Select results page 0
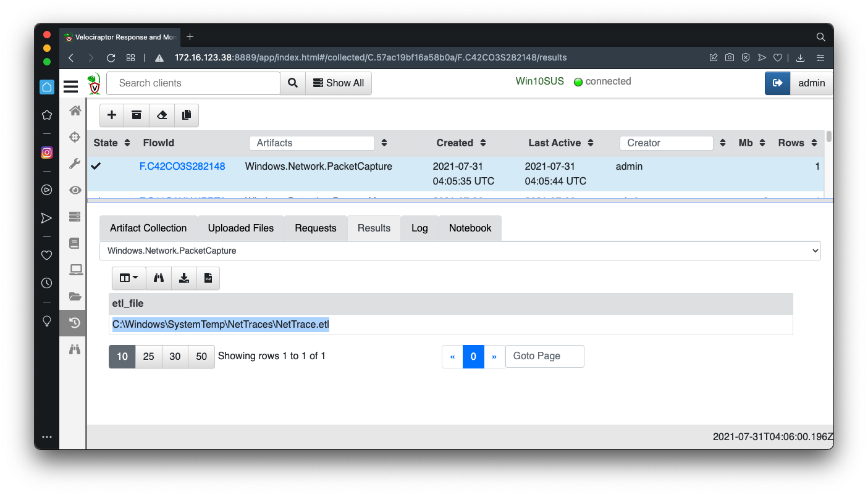868x495 pixels. pyautogui.click(x=473, y=356)
